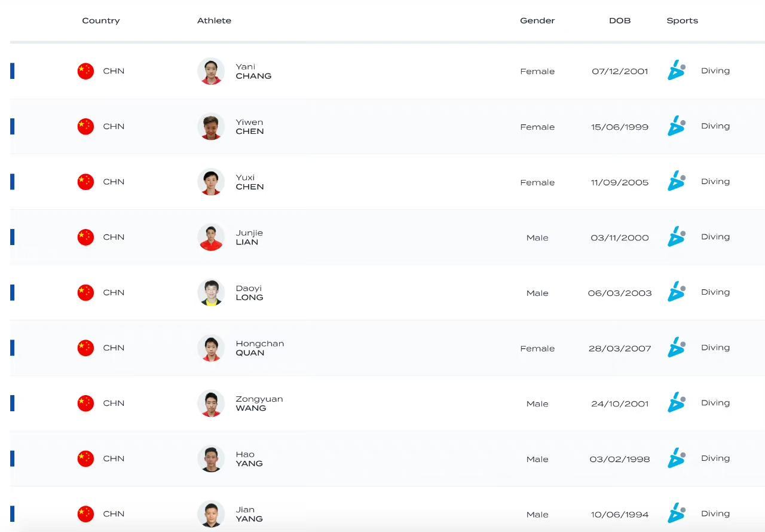Click the diving icon in Yani Chang's row
This screenshot has width=765, height=532.
click(676, 71)
